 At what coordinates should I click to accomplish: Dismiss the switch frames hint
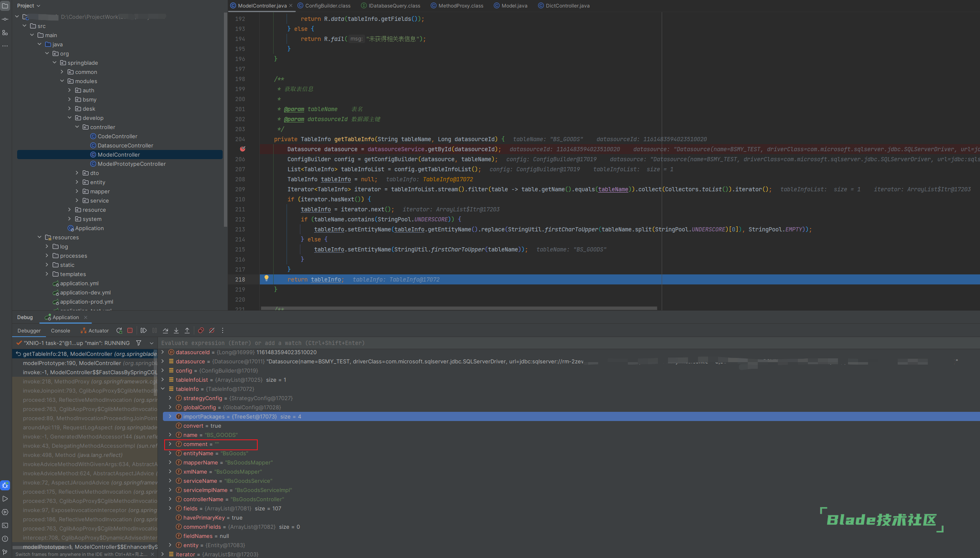(152, 554)
